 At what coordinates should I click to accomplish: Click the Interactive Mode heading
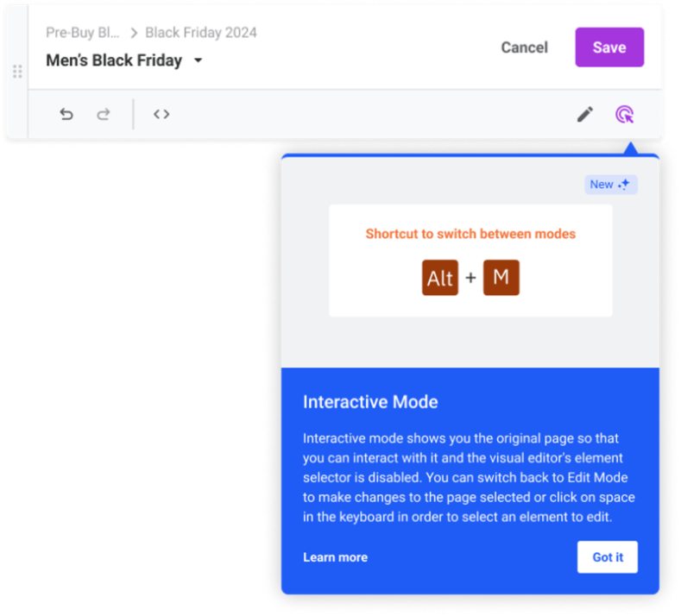point(370,402)
